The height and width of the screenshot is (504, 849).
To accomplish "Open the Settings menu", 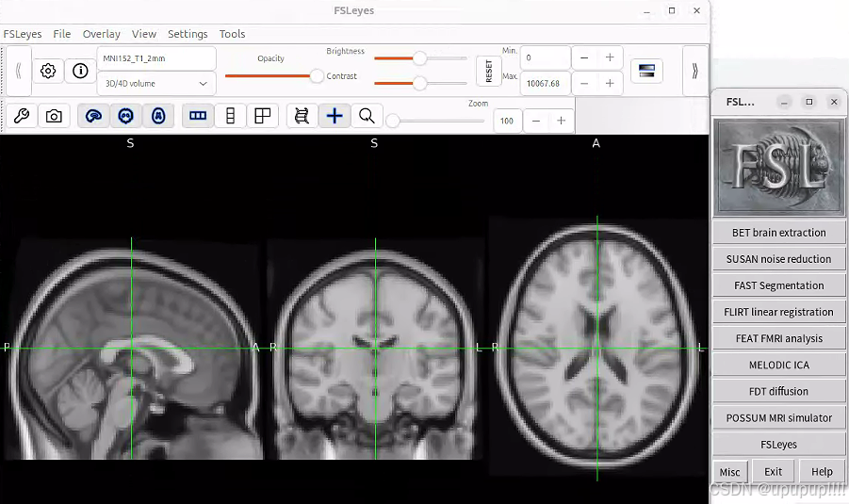I will [x=188, y=34].
